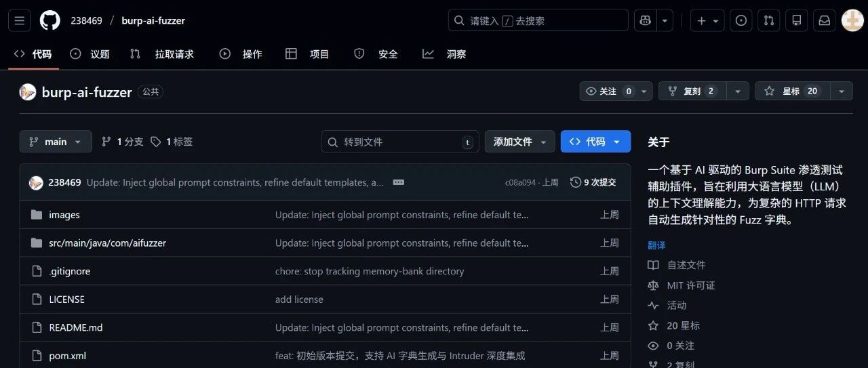View the 0 关注 watchers link
This screenshot has height=368, width=868.
click(671, 346)
